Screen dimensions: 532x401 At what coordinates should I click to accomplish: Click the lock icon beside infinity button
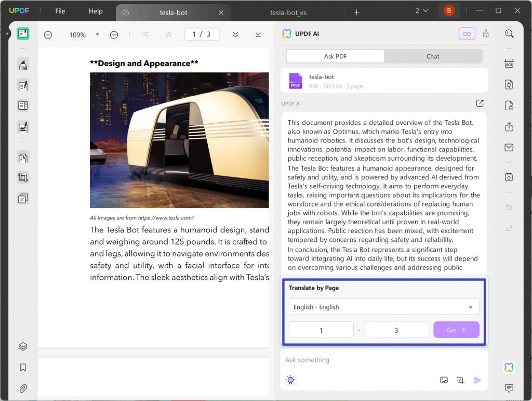tap(486, 33)
